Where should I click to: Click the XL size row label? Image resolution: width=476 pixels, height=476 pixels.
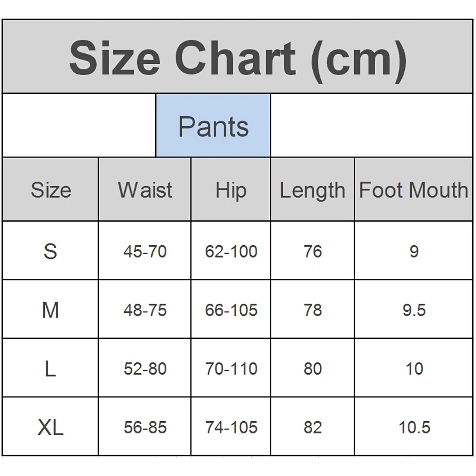pos(50,427)
